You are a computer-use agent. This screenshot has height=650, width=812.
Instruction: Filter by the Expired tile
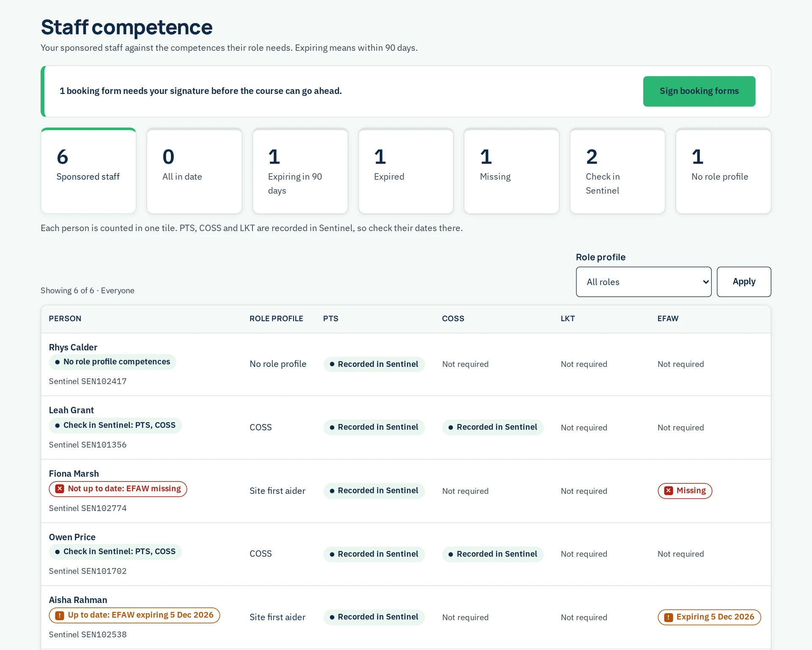pos(406,171)
